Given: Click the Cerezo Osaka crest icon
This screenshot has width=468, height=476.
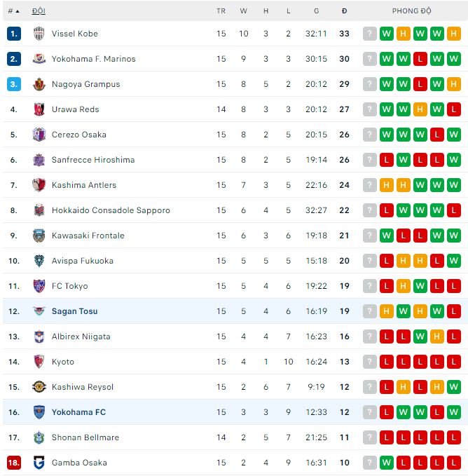Looking at the screenshot, I should click(39, 135).
